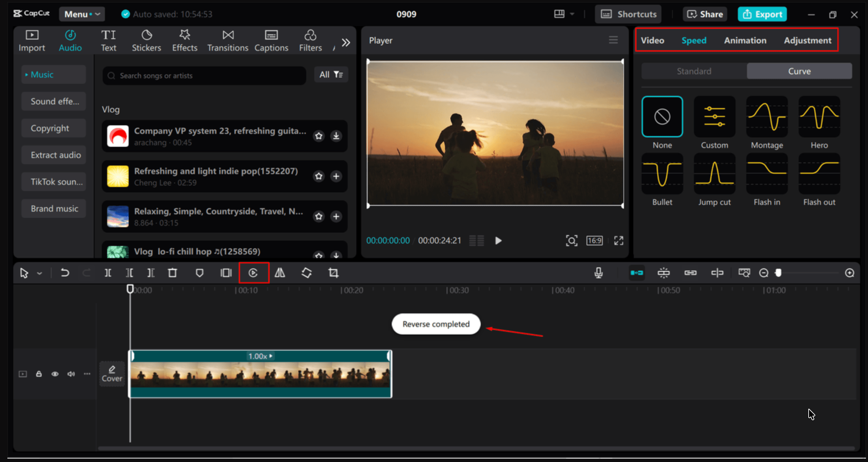Mute the video track audio
This screenshot has height=462, width=868.
(x=71, y=374)
